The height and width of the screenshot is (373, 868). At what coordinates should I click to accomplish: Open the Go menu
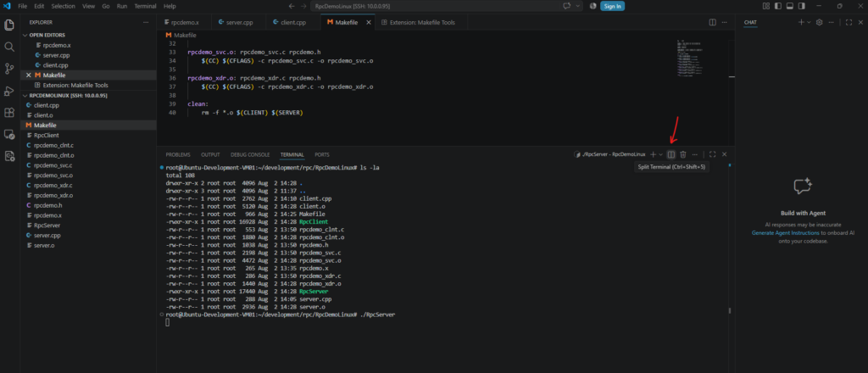point(106,6)
